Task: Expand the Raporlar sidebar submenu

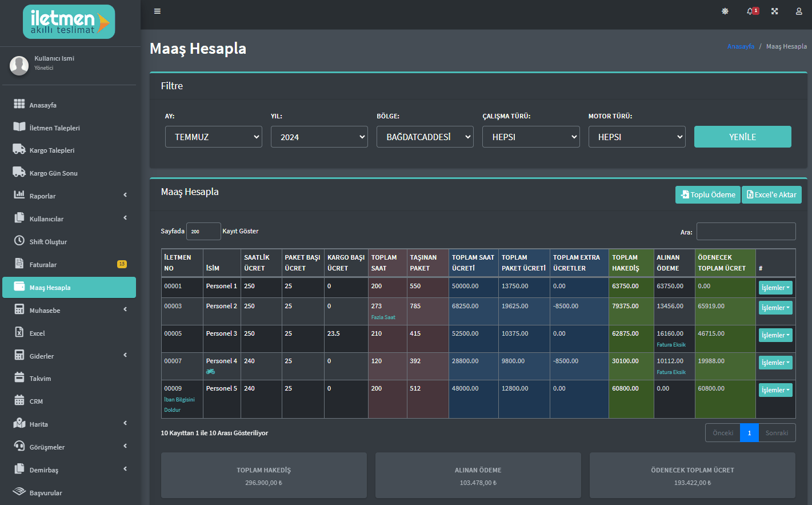Action: tap(69, 196)
